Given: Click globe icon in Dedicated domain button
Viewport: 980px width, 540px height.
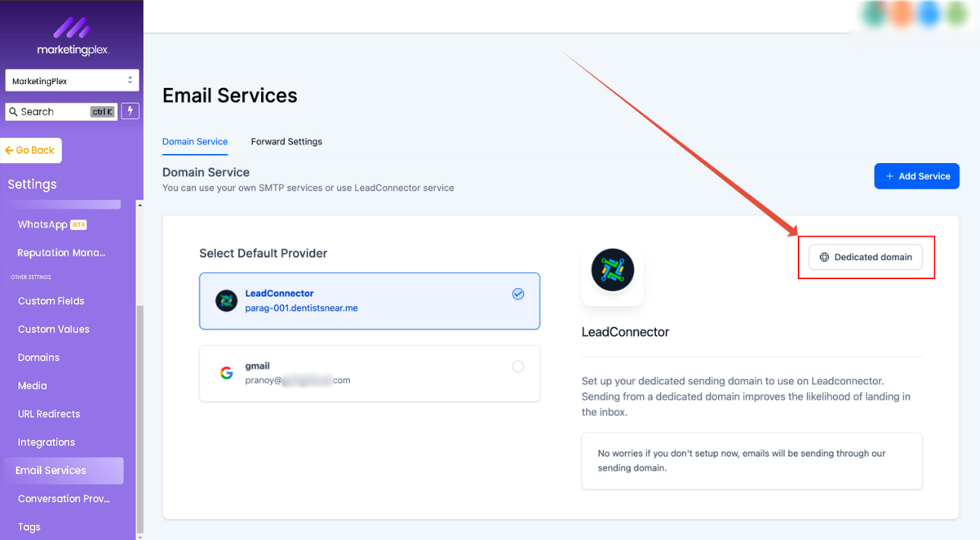Looking at the screenshot, I should (824, 257).
